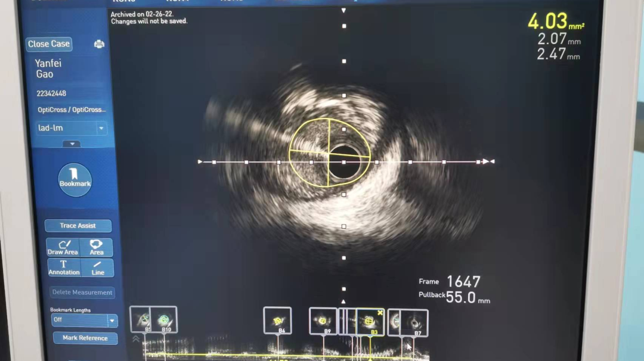This screenshot has height=361, width=644.
Task: Remove bookmark B3 using its yellow X
Action: click(380, 313)
